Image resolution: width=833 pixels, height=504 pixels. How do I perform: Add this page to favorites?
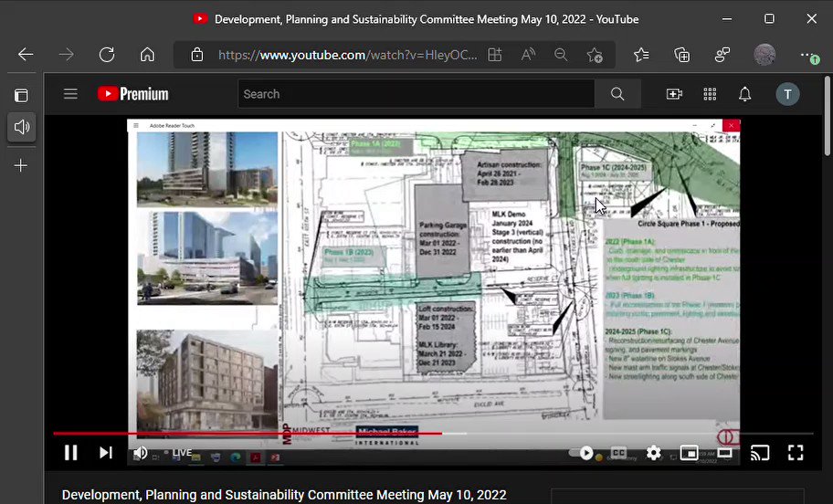[x=595, y=55]
